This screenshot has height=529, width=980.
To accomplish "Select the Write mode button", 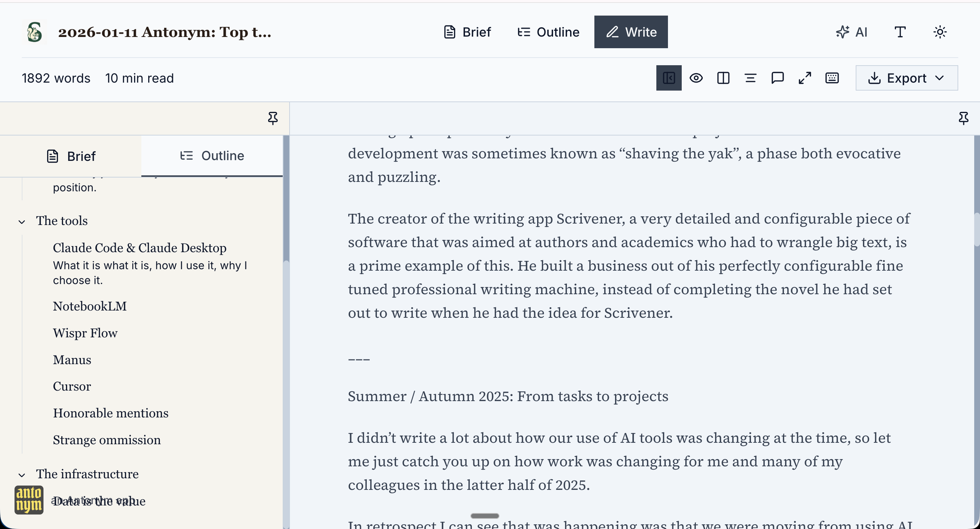I will tap(631, 32).
